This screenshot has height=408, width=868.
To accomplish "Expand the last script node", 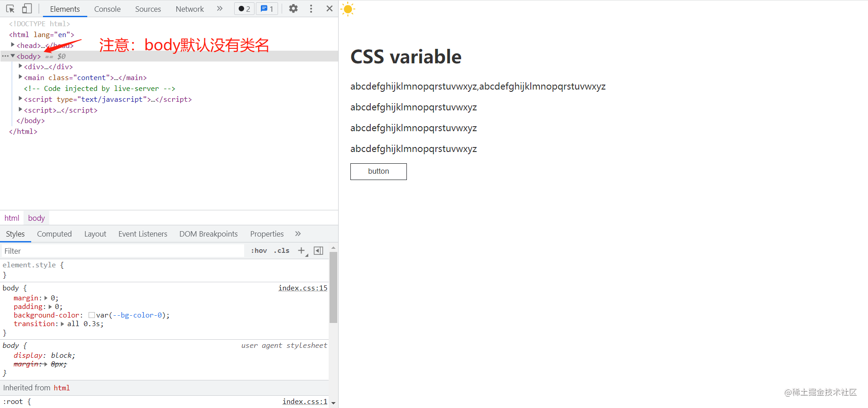I will coord(20,109).
